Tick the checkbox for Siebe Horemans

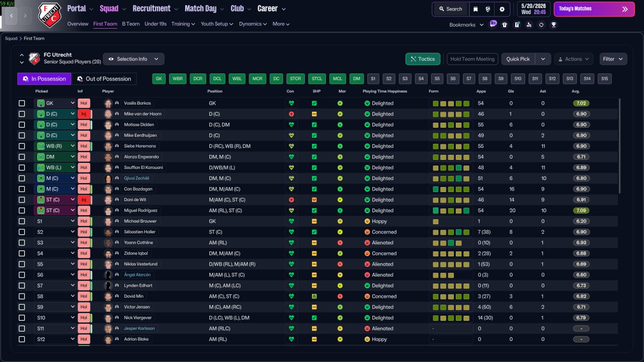pyautogui.click(x=22, y=146)
